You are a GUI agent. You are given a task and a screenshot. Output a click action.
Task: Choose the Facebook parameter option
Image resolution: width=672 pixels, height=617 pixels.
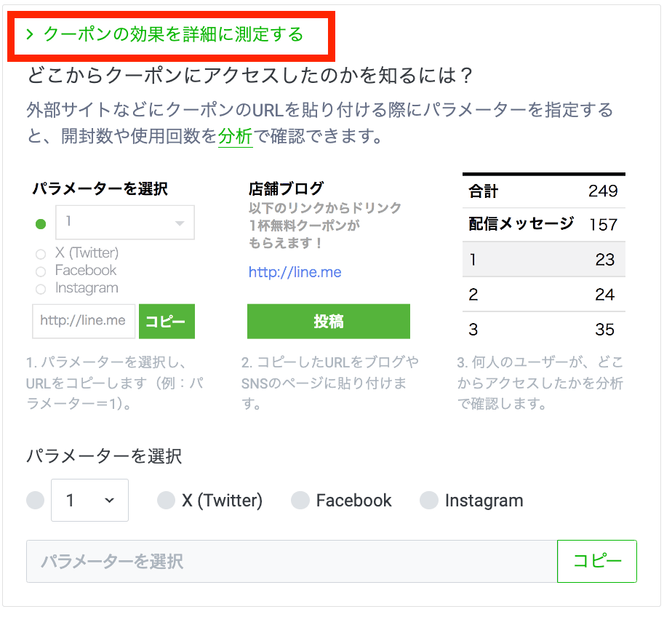pyautogui.click(x=300, y=501)
